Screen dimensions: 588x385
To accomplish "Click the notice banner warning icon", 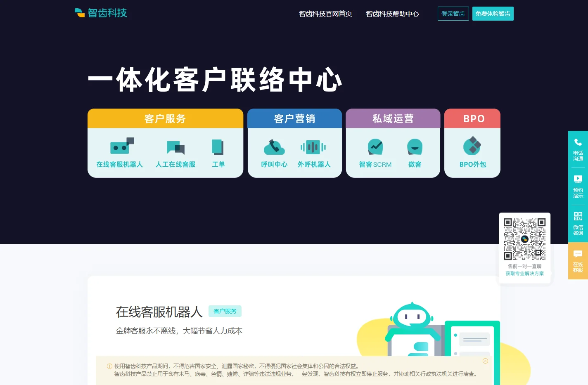I will pos(109,366).
